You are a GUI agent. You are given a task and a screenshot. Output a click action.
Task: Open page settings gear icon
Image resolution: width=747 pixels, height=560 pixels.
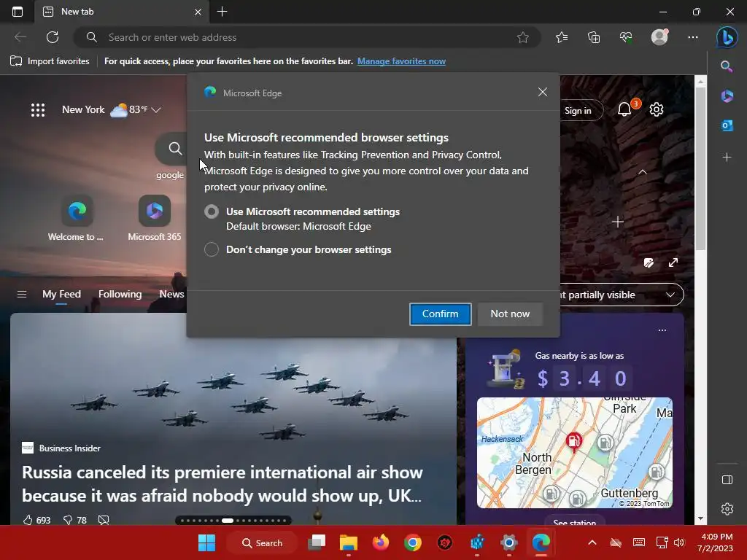[657, 109]
